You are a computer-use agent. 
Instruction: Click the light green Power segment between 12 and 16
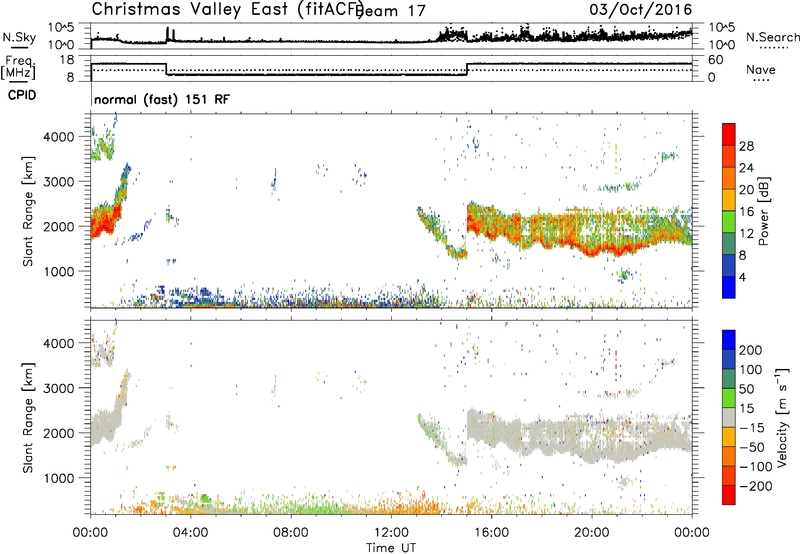pos(729,222)
